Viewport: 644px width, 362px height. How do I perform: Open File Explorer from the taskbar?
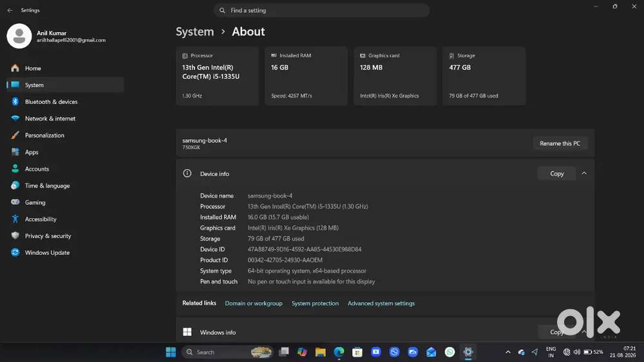(320, 352)
